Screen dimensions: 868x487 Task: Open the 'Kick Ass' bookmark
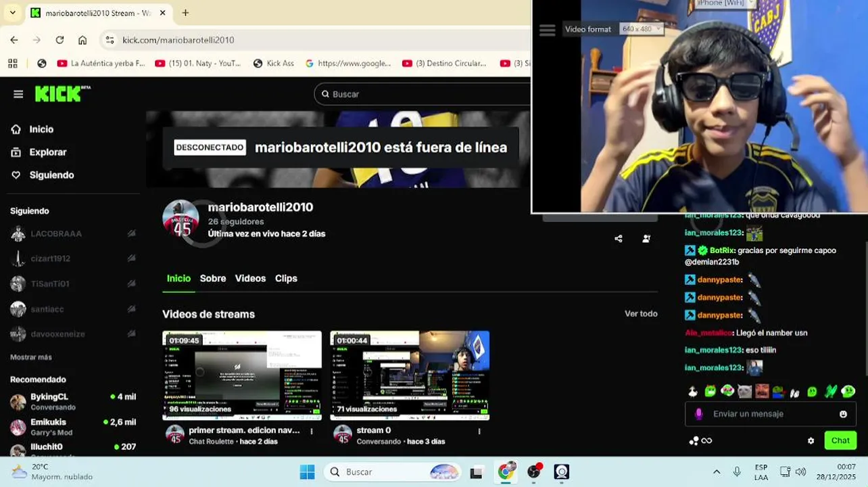click(x=274, y=64)
